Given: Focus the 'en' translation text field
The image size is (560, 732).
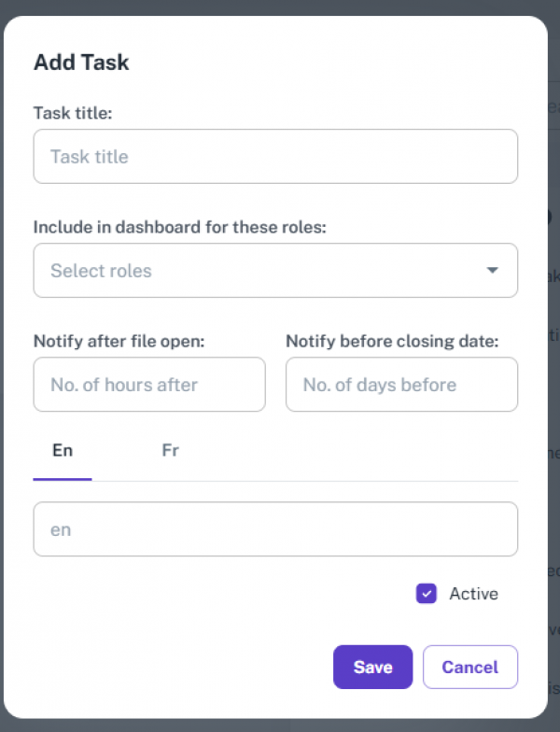Looking at the screenshot, I should coord(275,529).
